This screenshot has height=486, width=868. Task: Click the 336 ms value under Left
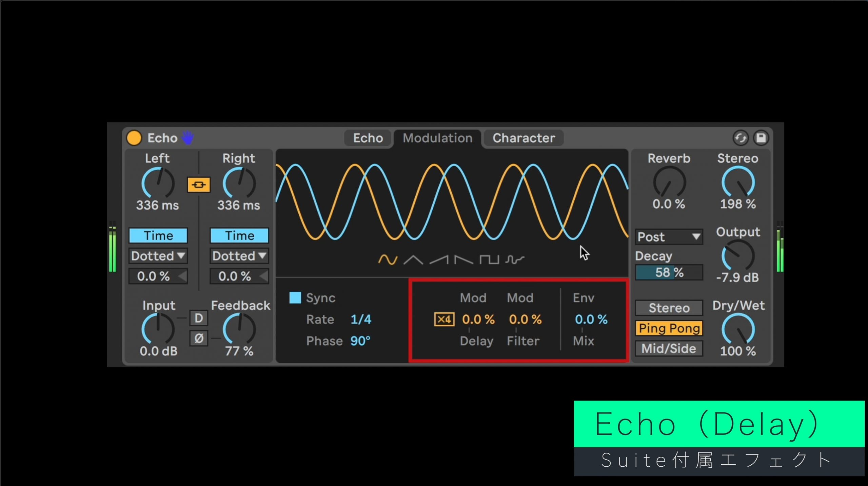(158, 205)
